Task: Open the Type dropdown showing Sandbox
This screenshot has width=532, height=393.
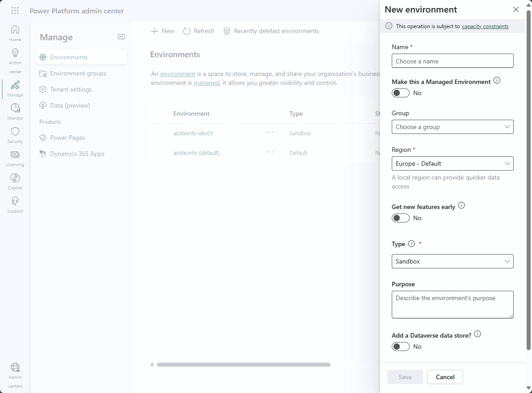Action: coord(452,261)
